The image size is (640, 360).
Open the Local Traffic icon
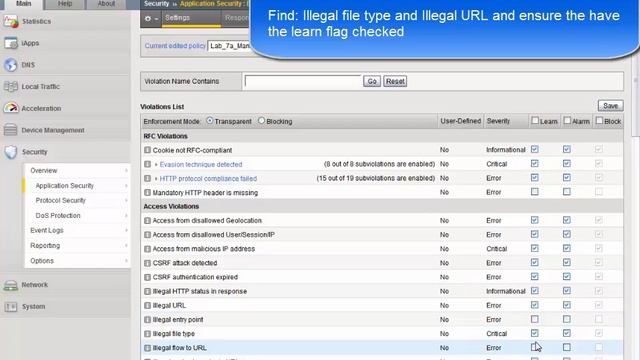click(x=11, y=87)
